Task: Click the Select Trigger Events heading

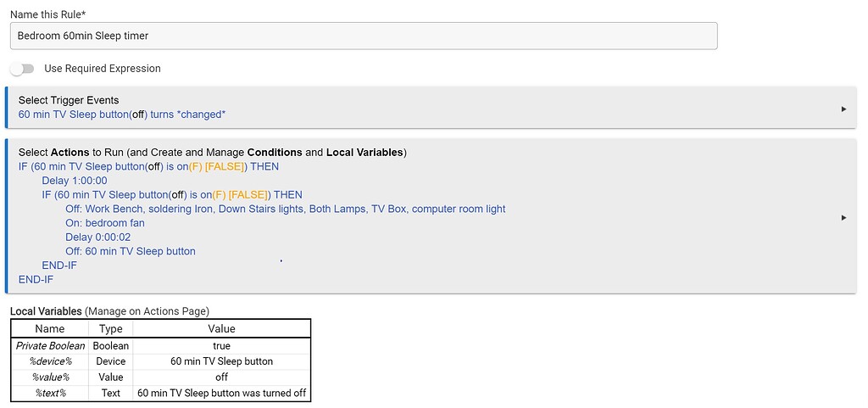Action: click(x=69, y=100)
